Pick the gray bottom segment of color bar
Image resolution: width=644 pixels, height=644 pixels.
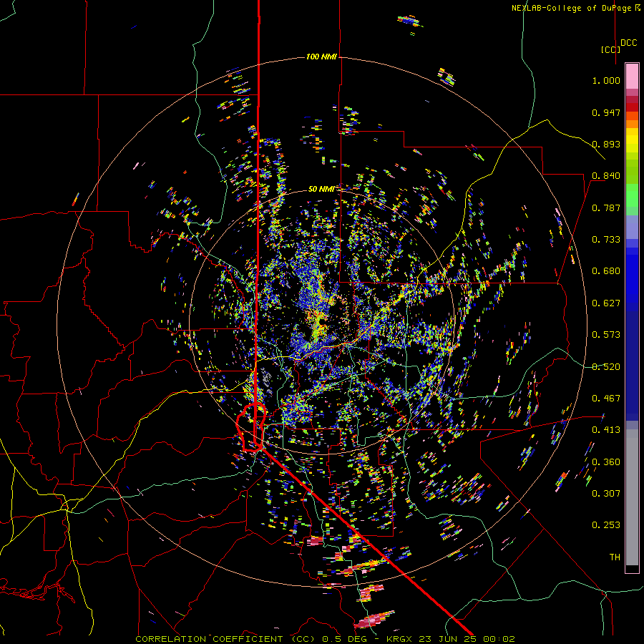click(x=632, y=497)
